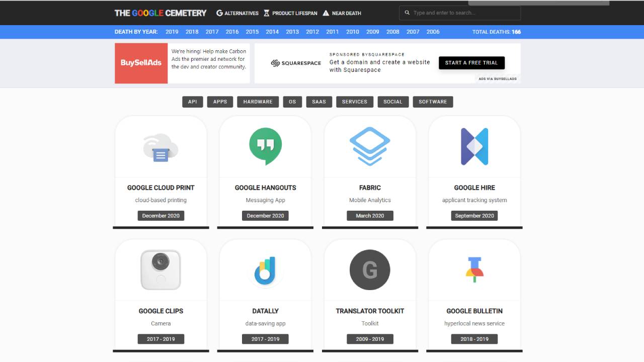Select the HARDWARE category filter

point(258,102)
